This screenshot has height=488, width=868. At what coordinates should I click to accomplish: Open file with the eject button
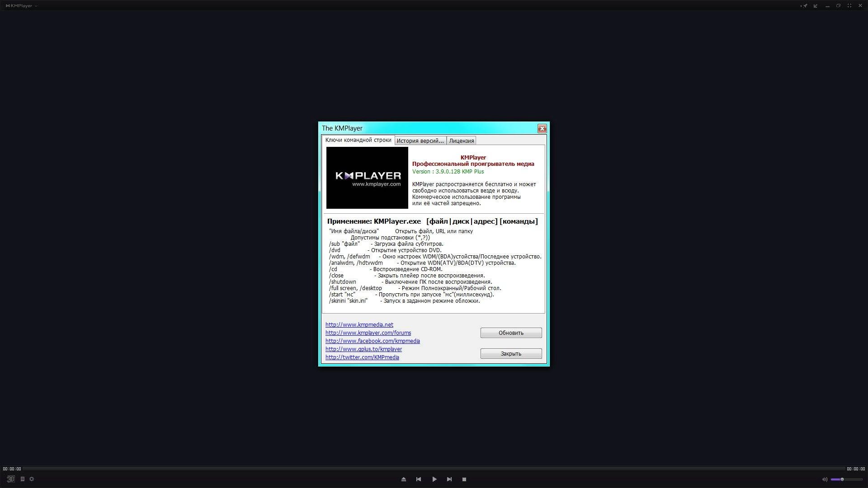[x=404, y=479]
